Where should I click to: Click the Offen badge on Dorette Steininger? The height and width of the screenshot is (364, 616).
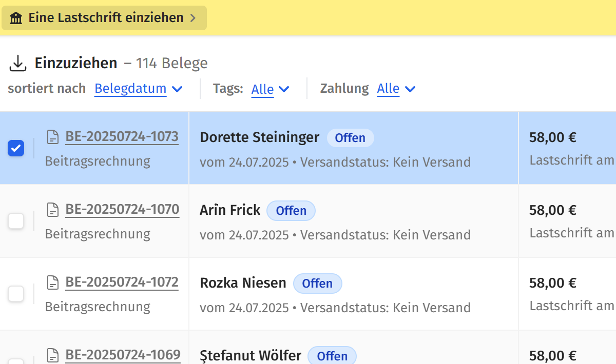(x=351, y=138)
